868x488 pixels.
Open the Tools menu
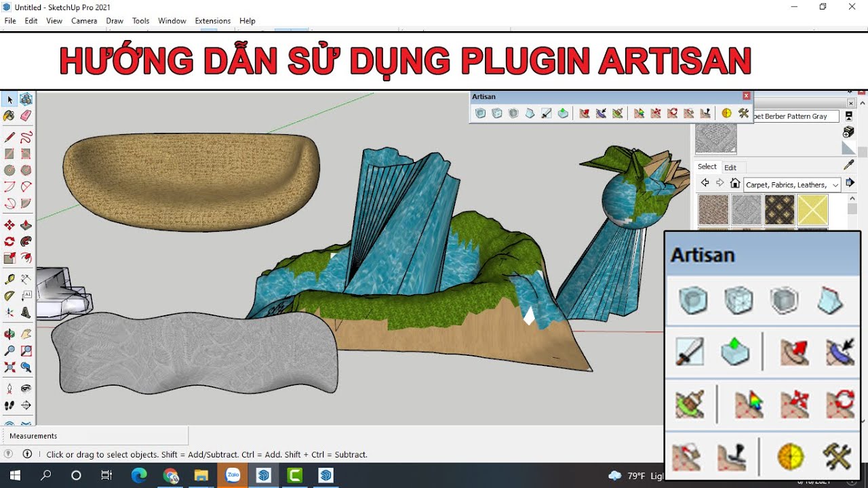[x=141, y=21]
